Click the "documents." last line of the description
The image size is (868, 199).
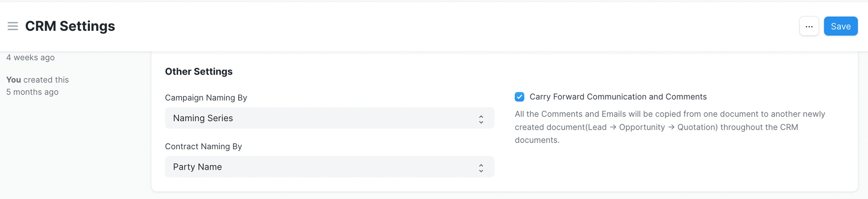pos(537,140)
